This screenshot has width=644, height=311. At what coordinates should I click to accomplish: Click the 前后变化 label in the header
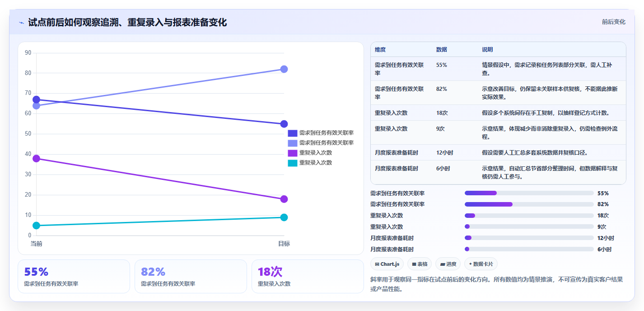coord(613,22)
